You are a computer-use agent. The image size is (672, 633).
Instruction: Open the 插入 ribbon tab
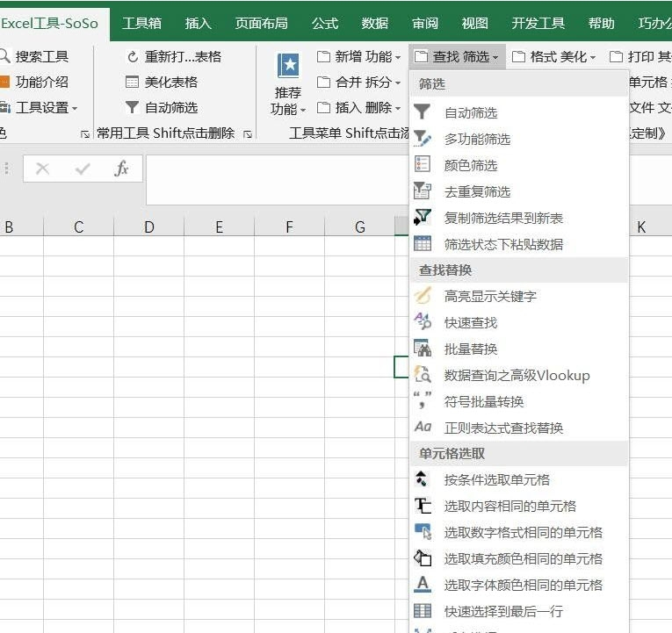199,23
